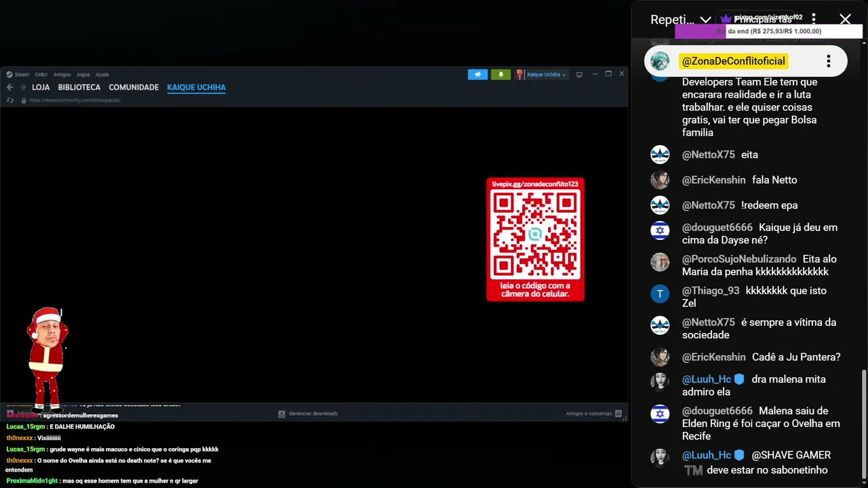This screenshot has height=488, width=868.
Task: Click the Principais fãs pill
Action: tap(758, 20)
